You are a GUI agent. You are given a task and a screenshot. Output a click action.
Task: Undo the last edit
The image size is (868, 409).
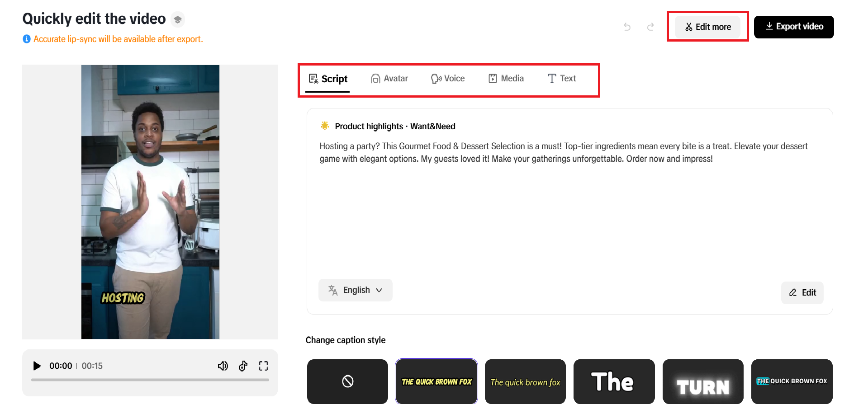[x=627, y=27]
